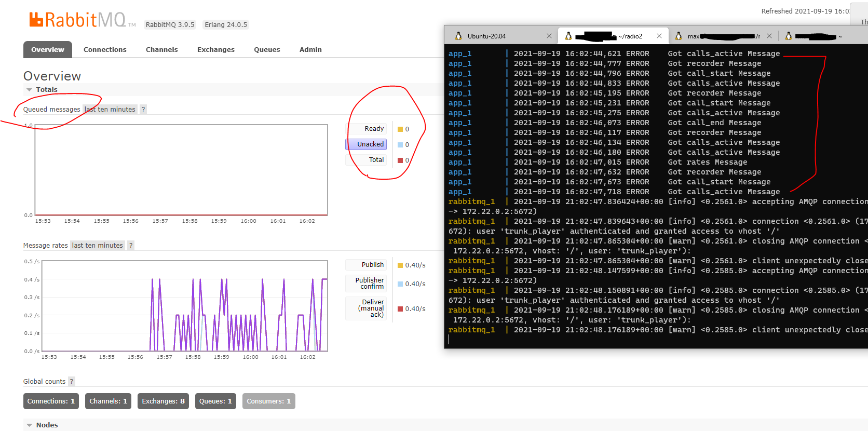Open message rates help question mark
The height and width of the screenshot is (431, 868).
click(x=131, y=245)
